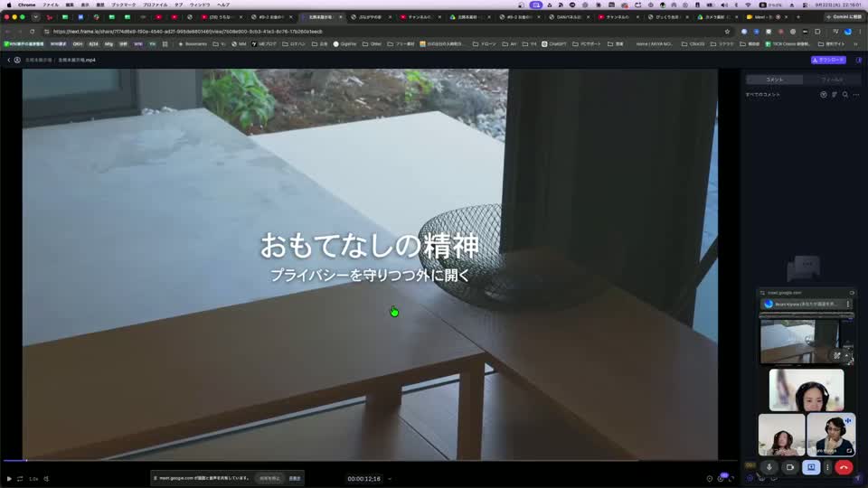This screenshot has width=868, height=488.
Task: Open the Apple menu
Action: 9,5
